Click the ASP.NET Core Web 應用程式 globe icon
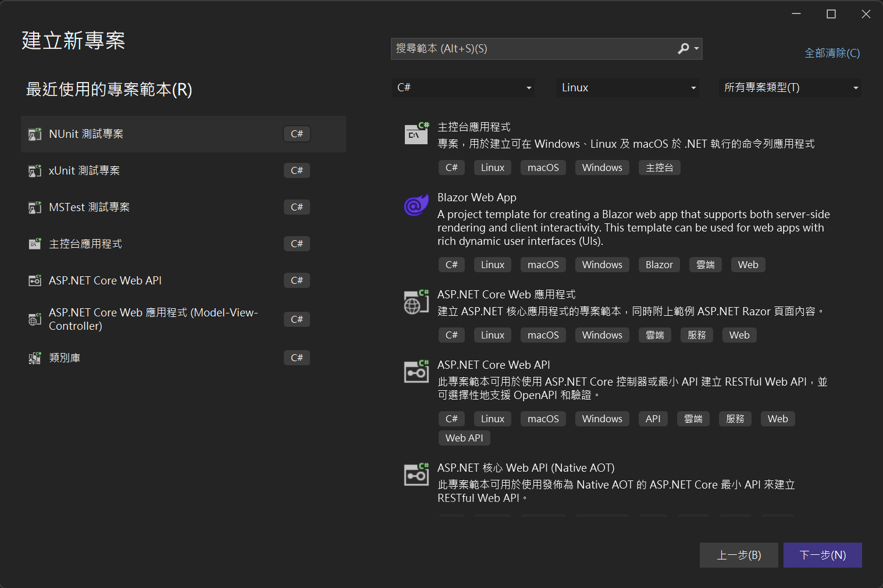The height and width of the screenshot is (588, 883). [x=416, y=301]
